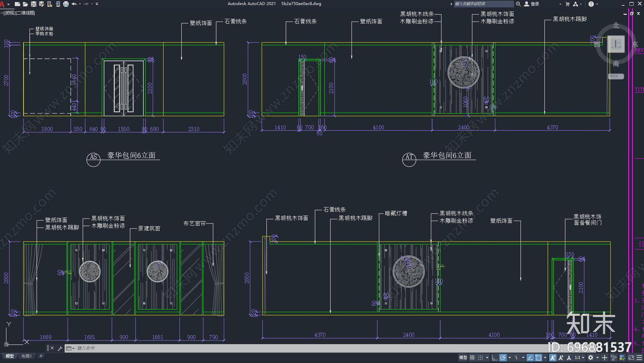Click the workspace switching gear icon
This screenshot has width=644, height=363.
[590, 357]
